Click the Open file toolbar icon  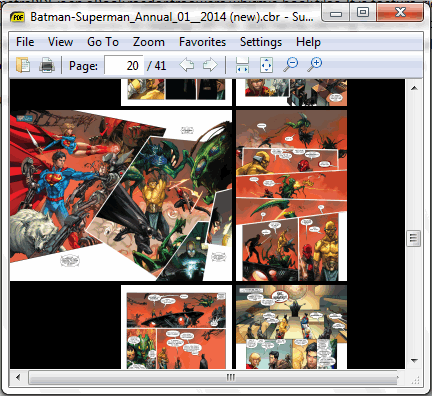point(23,65)
